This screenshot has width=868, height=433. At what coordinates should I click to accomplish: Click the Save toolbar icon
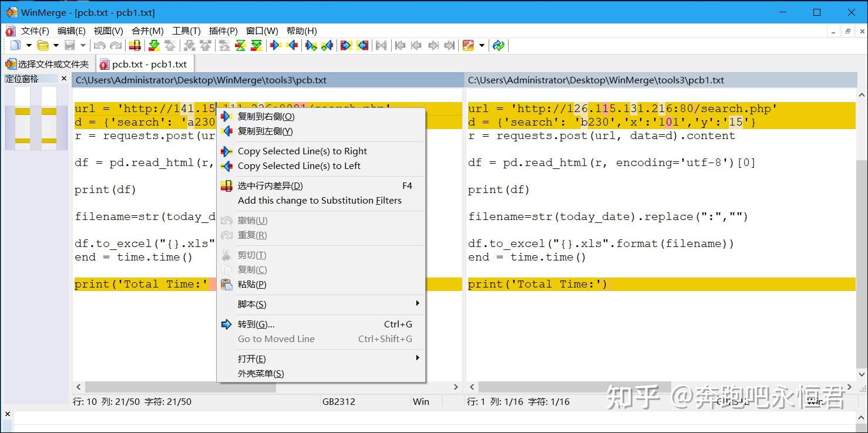coord(70,45)
